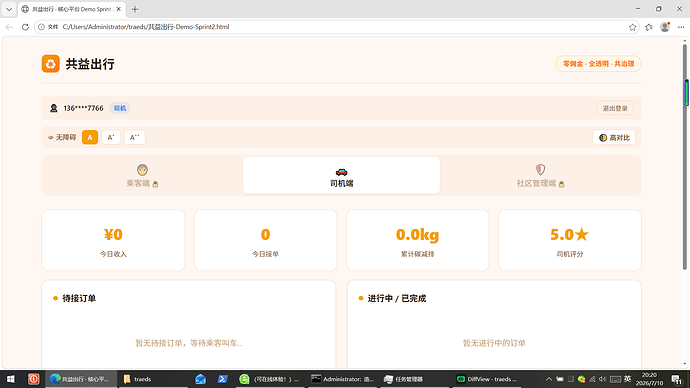Open the traeds folder in taskbar

[153, 379]
